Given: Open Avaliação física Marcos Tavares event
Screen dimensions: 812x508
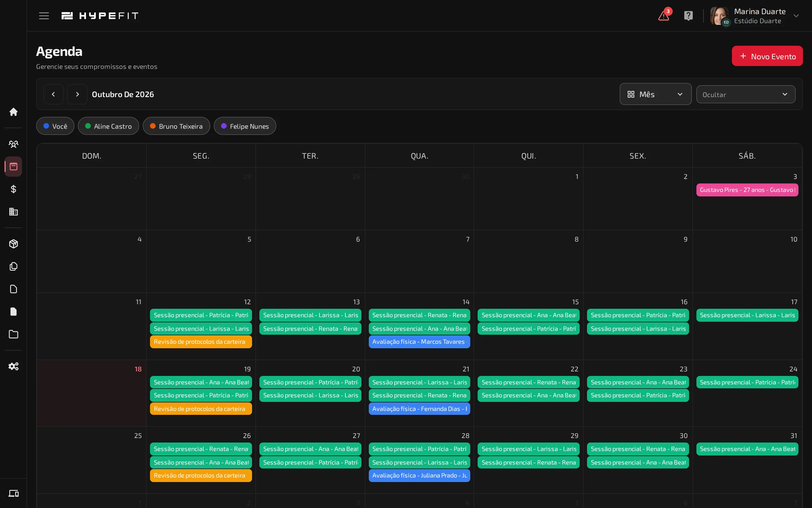Looking at the screenshot, I should 419,342.
